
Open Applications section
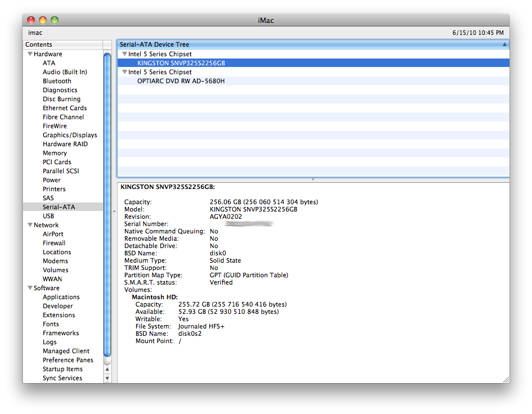point(61,297)
